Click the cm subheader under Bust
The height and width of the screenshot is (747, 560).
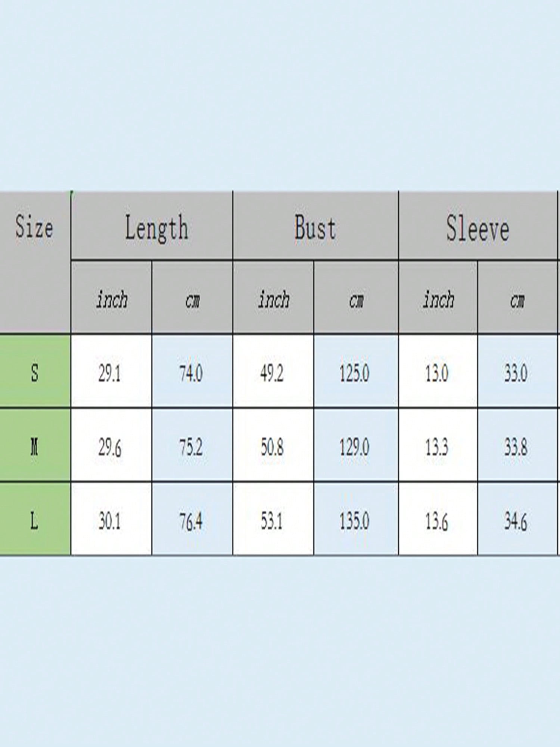(356, 300)
